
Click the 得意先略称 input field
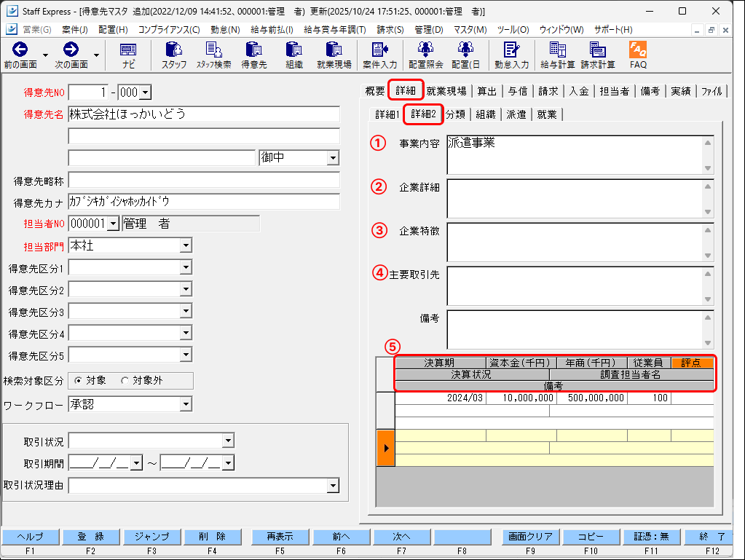[204, 180]
